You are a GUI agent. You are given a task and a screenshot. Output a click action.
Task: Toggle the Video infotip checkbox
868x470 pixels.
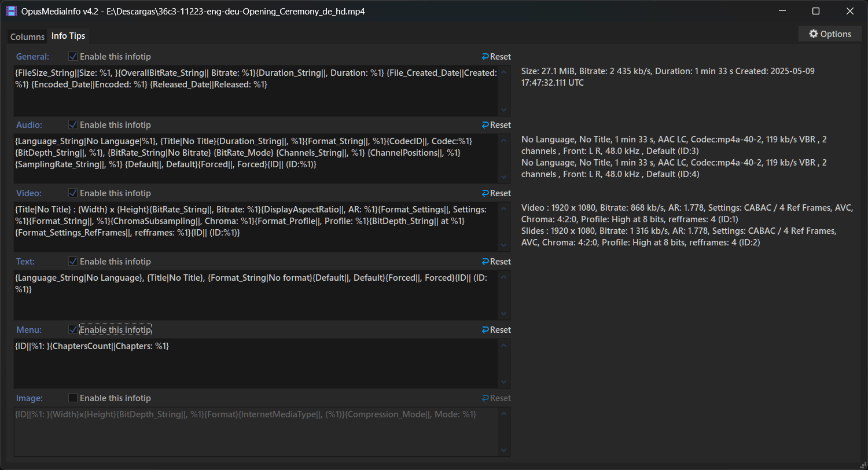click(x=73, y=193)
